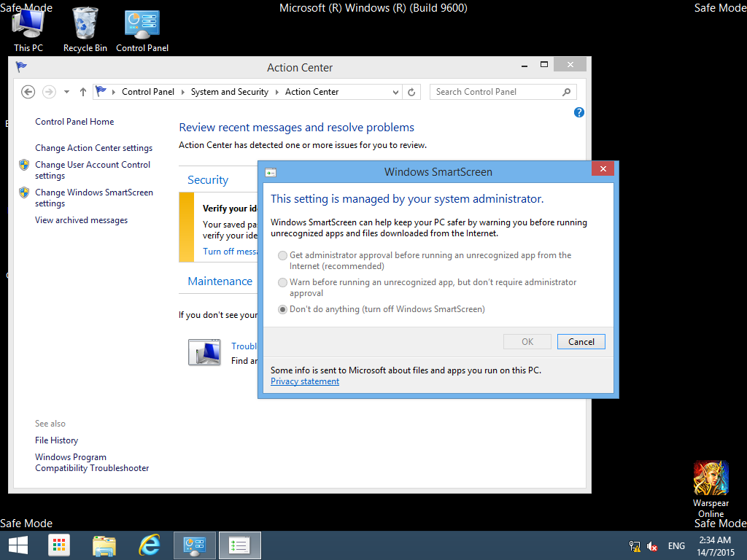Click ENG language indicator in tray

pos(676,546)
